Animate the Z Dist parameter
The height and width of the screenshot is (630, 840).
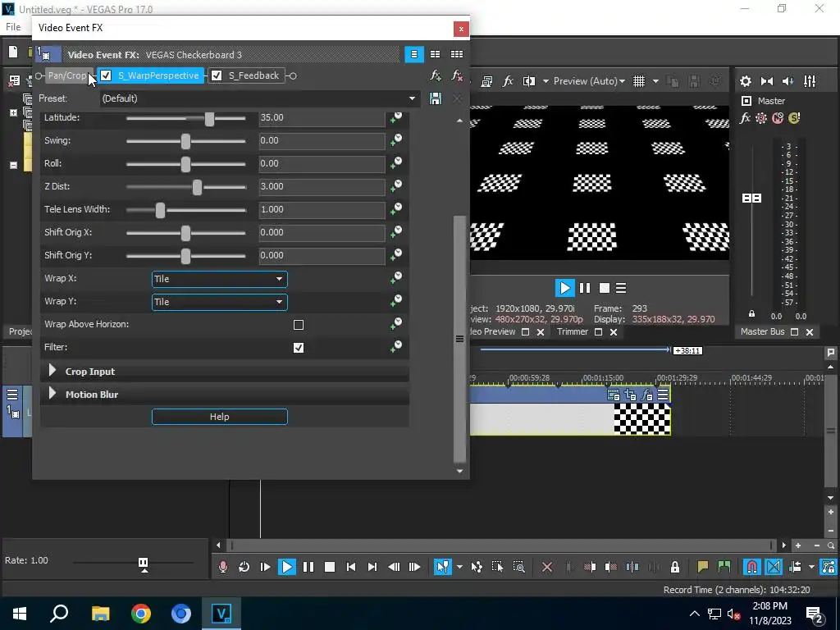tap(396, 186)
